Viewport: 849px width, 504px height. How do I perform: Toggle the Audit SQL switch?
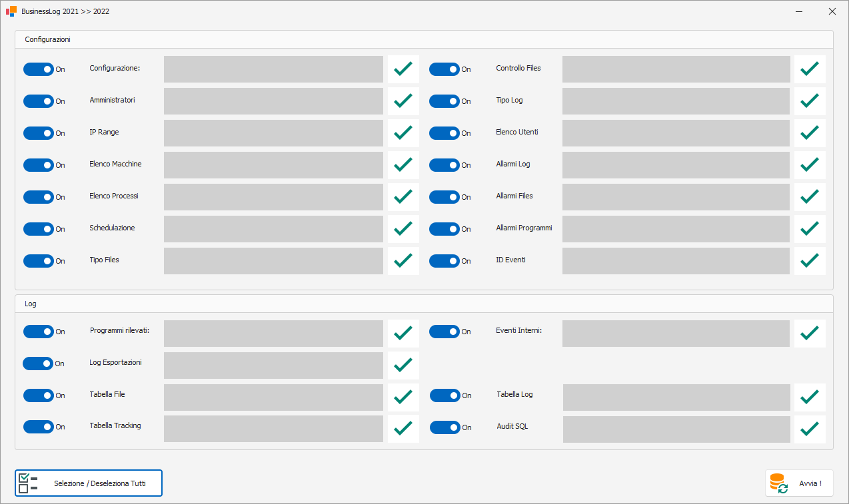(445, 427)
